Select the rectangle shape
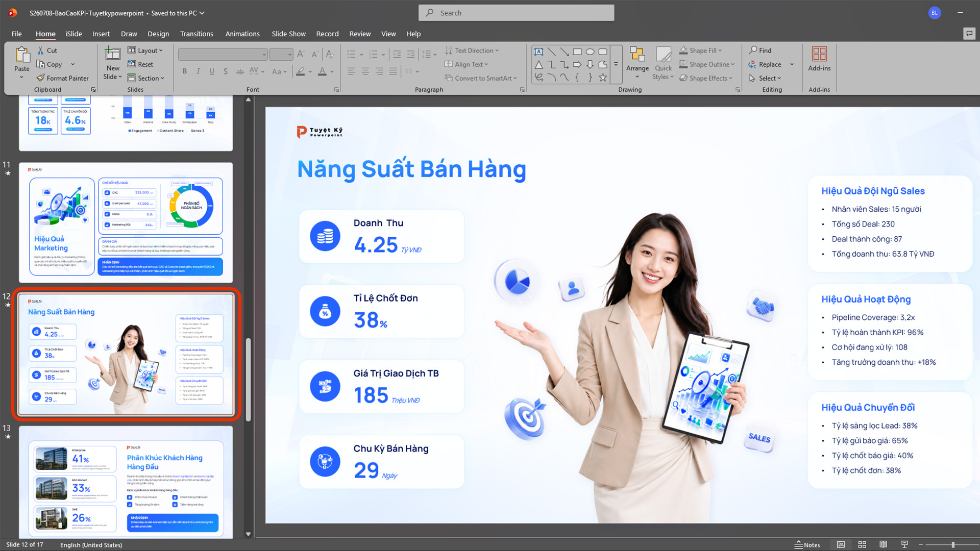Screen dimensions: 980x551 point(577,52)
